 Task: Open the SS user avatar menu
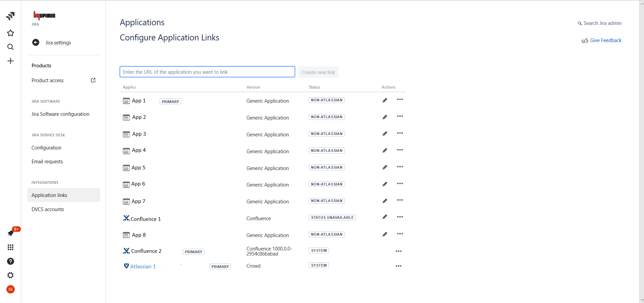point(10,289)
